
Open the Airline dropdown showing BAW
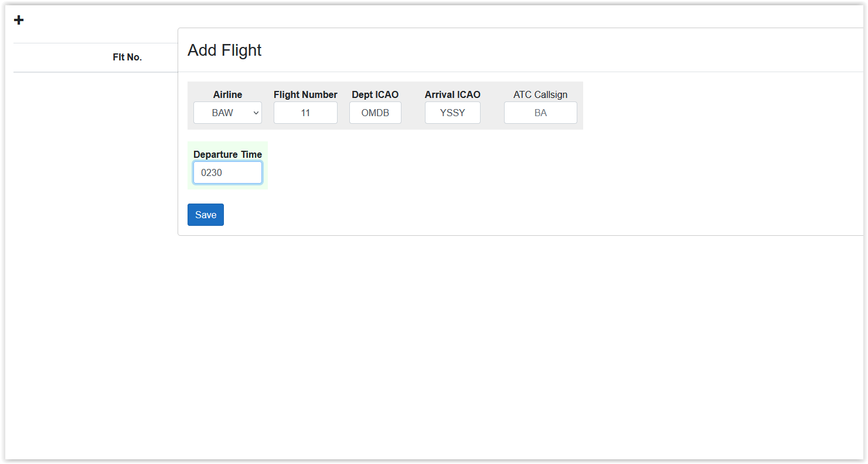click(x=227, y=113)
